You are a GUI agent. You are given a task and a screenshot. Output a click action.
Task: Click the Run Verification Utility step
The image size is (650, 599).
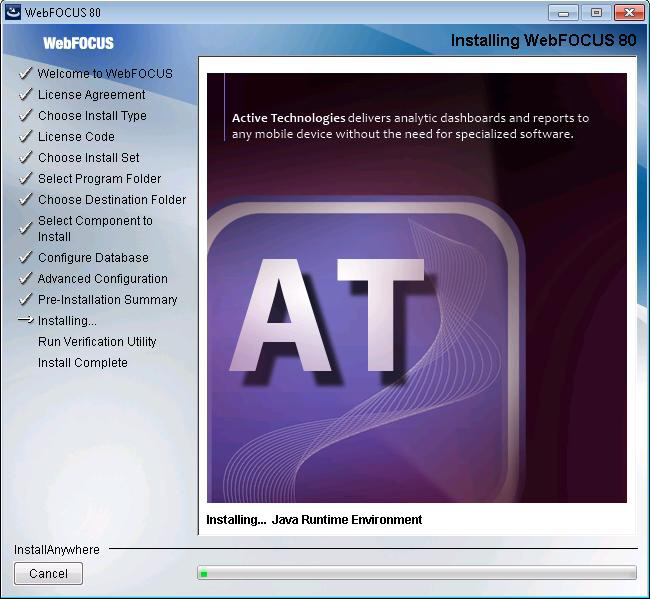(97, 342)
